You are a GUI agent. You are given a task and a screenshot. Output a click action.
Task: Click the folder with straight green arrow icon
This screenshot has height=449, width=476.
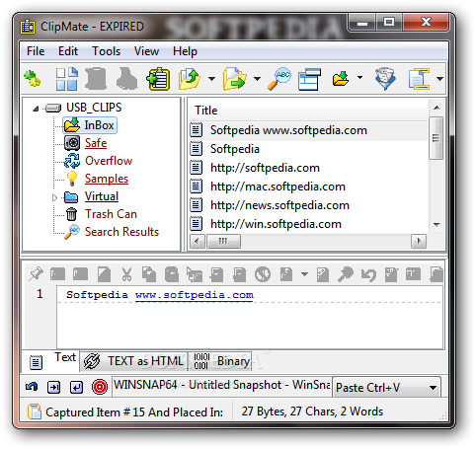(235, 79)
